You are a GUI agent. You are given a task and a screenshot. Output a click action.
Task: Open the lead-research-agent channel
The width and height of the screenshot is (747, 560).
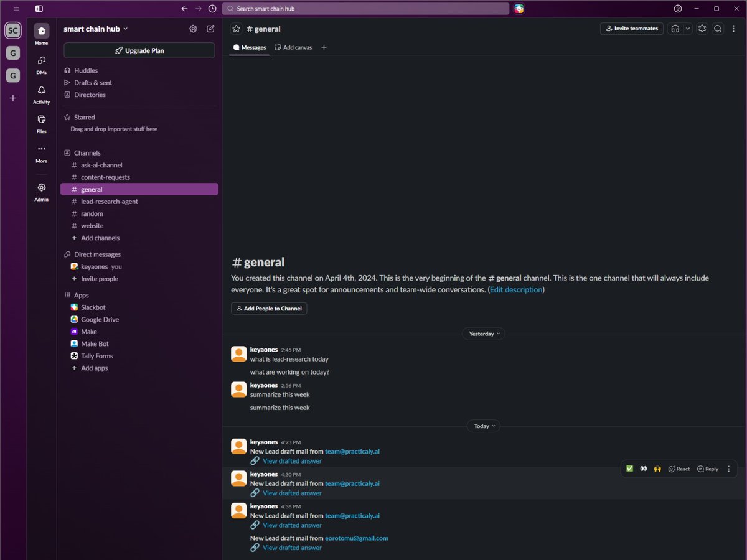tap(139, 202)
